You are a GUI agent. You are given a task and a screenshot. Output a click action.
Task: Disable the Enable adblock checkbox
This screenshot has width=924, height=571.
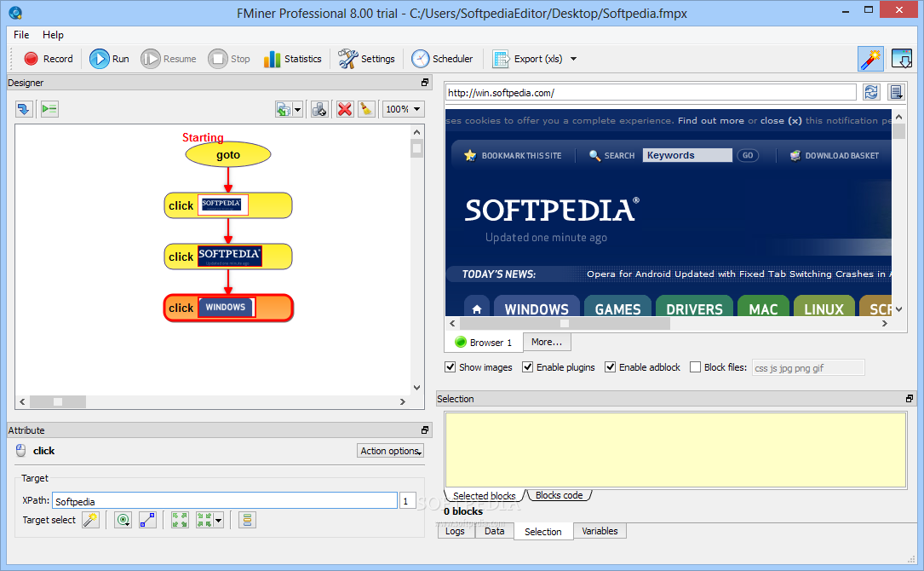611,367
